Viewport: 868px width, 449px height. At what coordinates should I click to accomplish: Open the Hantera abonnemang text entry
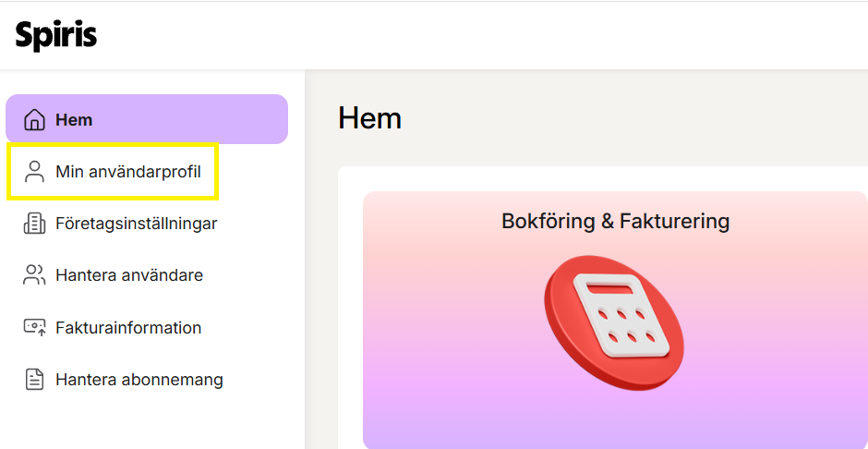[x=139, y=380]
